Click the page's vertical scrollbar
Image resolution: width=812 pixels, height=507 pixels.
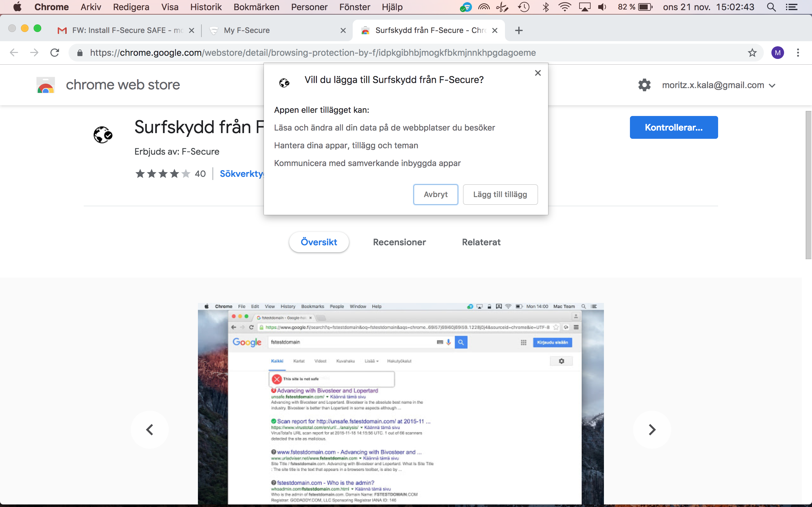(808, 184)
